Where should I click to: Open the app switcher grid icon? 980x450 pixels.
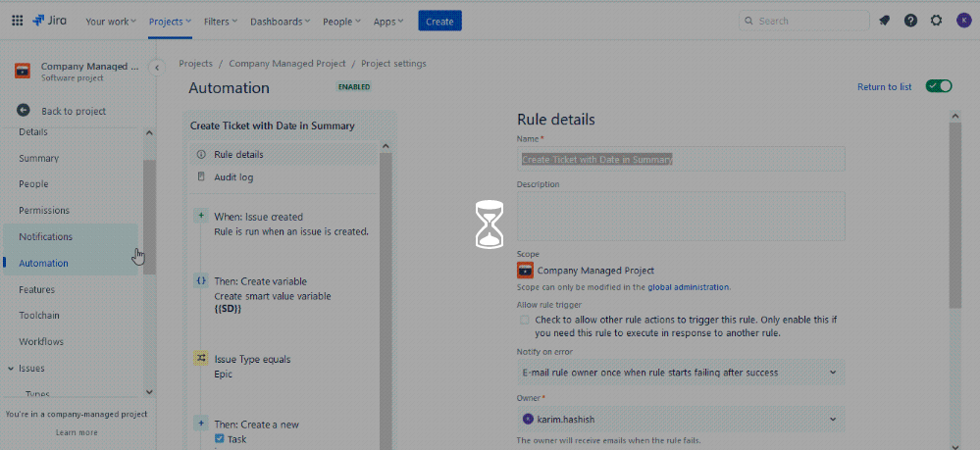point(18,21)
